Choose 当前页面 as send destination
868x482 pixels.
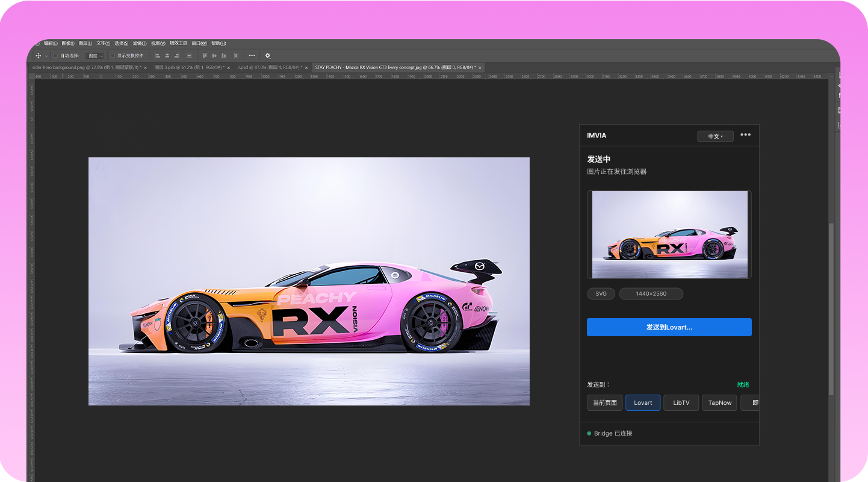605,402
